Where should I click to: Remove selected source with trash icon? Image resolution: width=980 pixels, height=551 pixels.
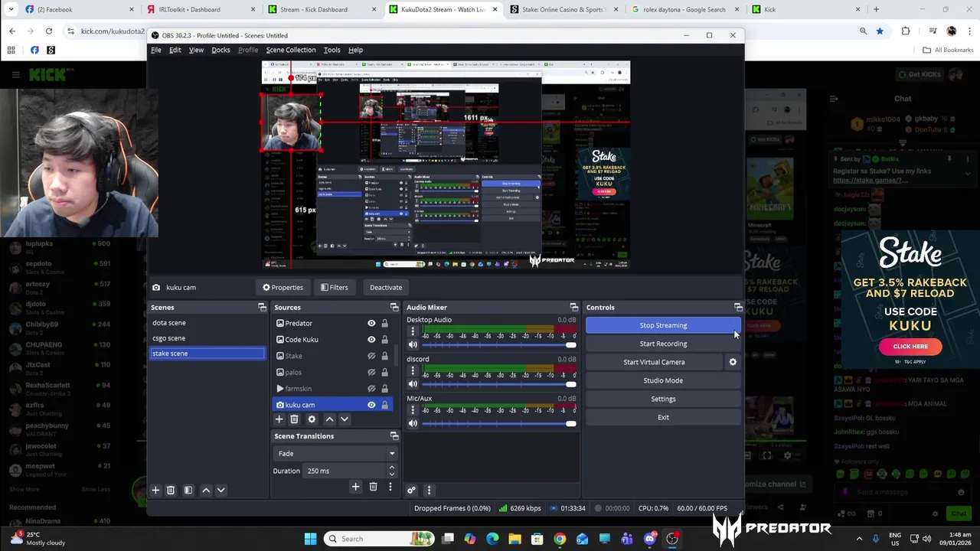tap(294, 419)
